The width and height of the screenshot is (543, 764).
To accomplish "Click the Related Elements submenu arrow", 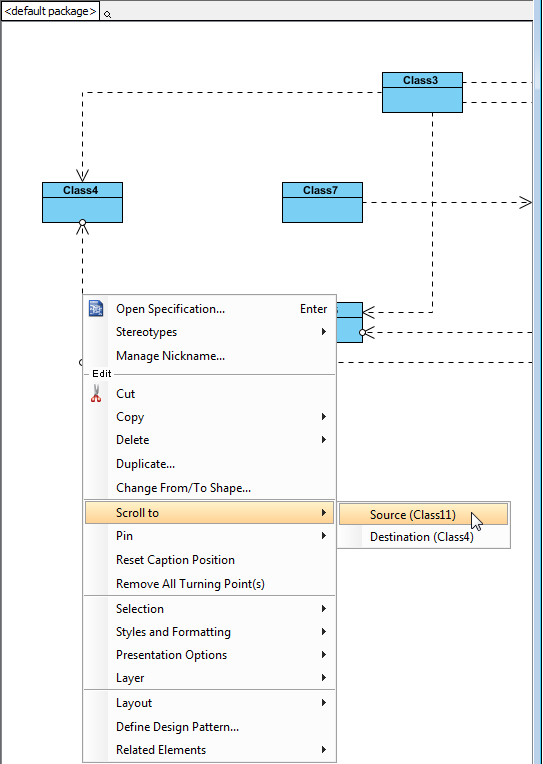I will tap(324, 749).
